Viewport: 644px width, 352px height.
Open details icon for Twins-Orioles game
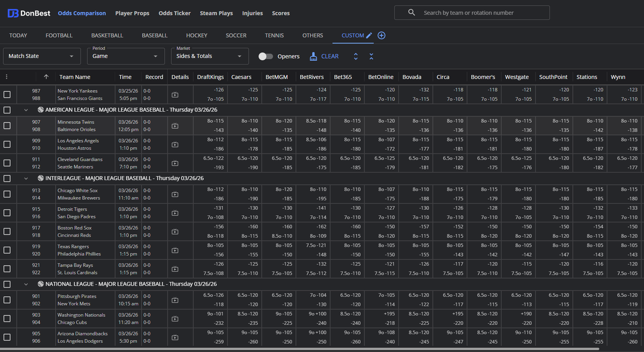175,126
